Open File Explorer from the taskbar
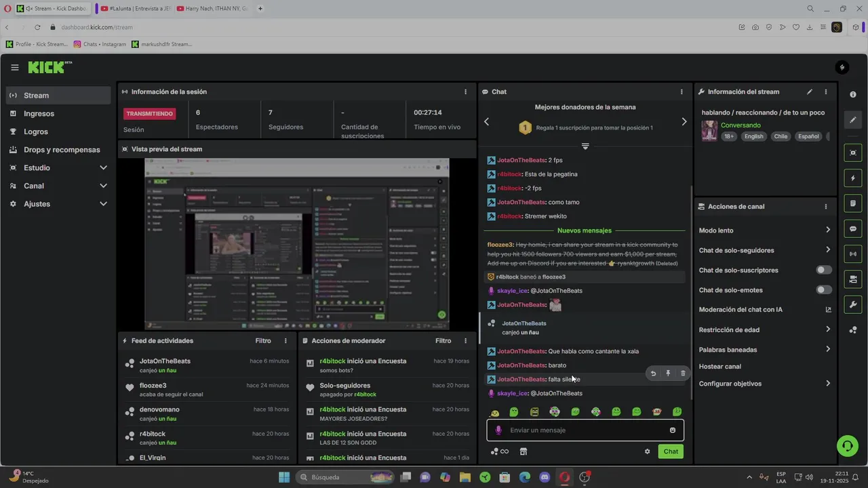This screenshot has width=868, height=488. tap(465, 477)
